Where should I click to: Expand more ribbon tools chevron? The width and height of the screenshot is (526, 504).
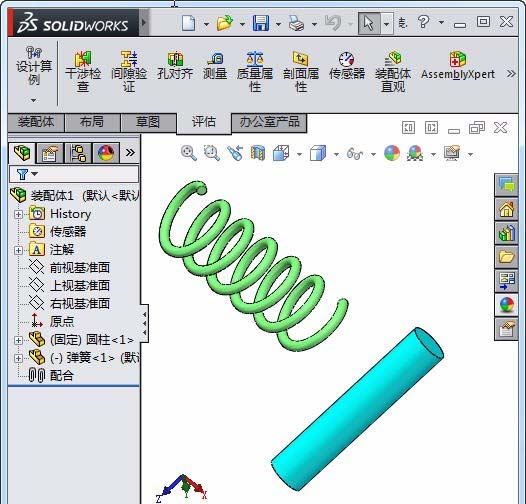pyautogui.click(x=511, y=74)
